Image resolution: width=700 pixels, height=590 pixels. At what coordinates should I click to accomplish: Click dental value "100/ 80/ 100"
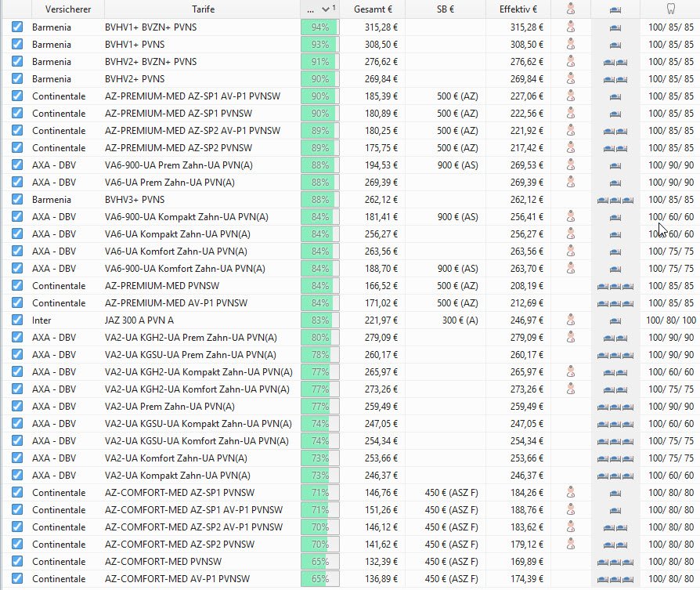pyautogui.click(x=670, y=320)
